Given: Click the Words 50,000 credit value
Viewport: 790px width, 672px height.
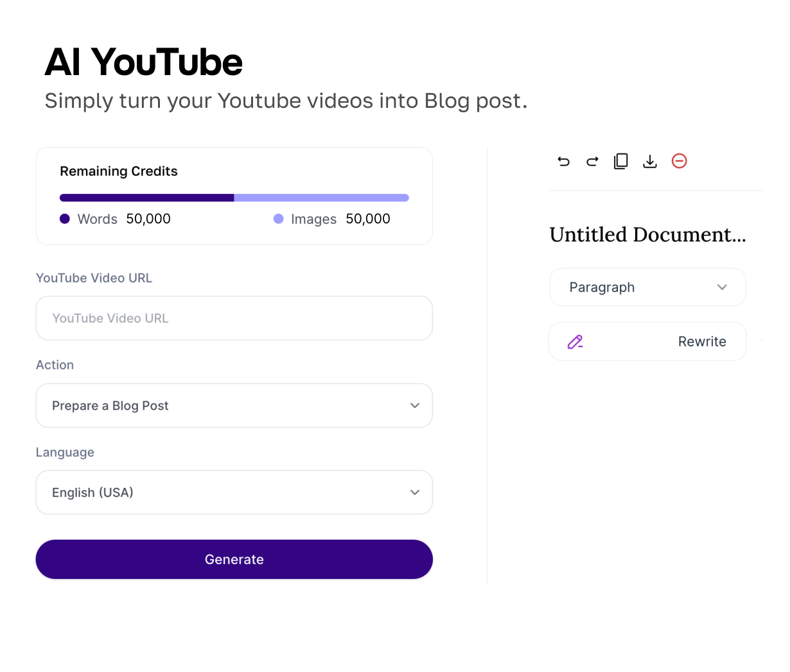Looking at the screenshot, I should coord(148,219).
